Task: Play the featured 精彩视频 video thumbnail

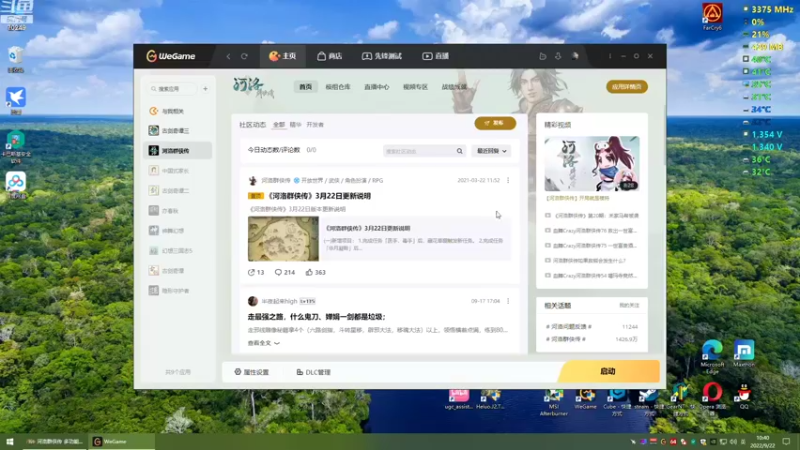Action: coord(591,164)
